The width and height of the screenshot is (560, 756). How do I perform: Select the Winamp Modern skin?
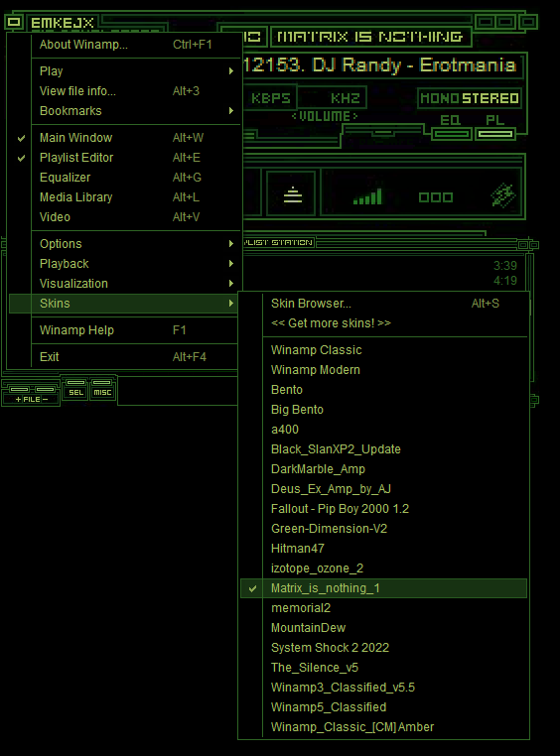click(383, 370)
